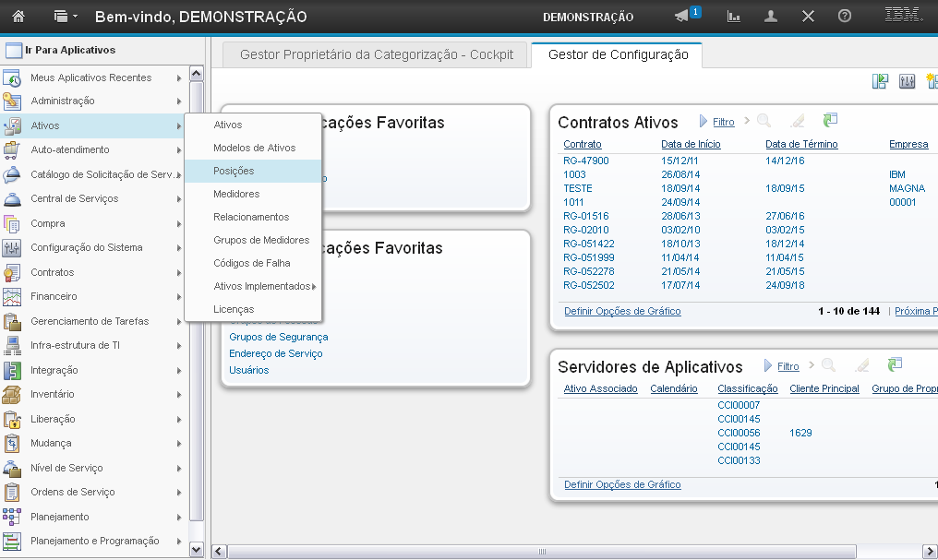Choose Licenças in the Ativos submenu

pyautogui.click(x=234, y=309)
